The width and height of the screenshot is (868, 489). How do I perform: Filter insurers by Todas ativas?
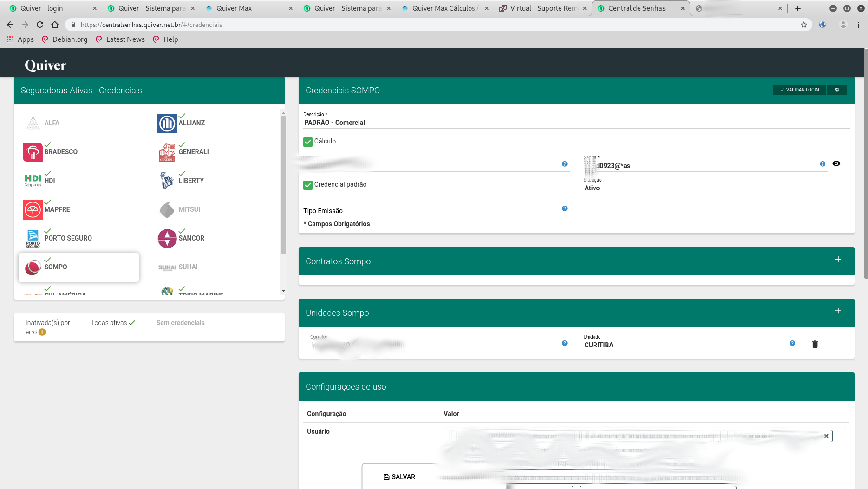[113, 323]
